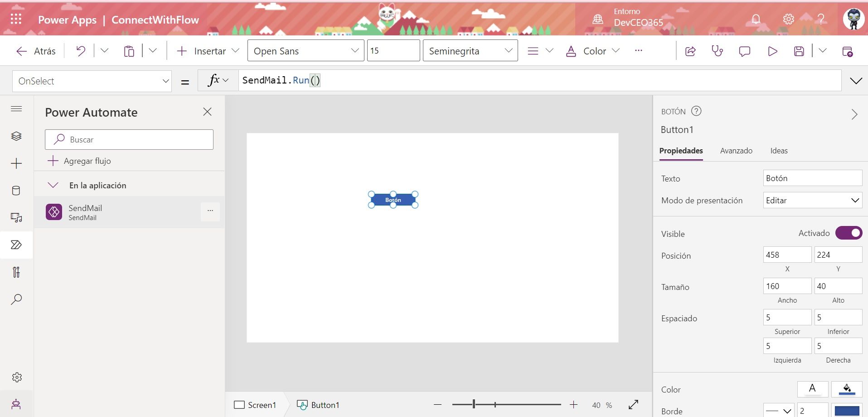Open Virtual agent icon at bottom
This screenshot has height=417, width=868.
click(16, 404)
